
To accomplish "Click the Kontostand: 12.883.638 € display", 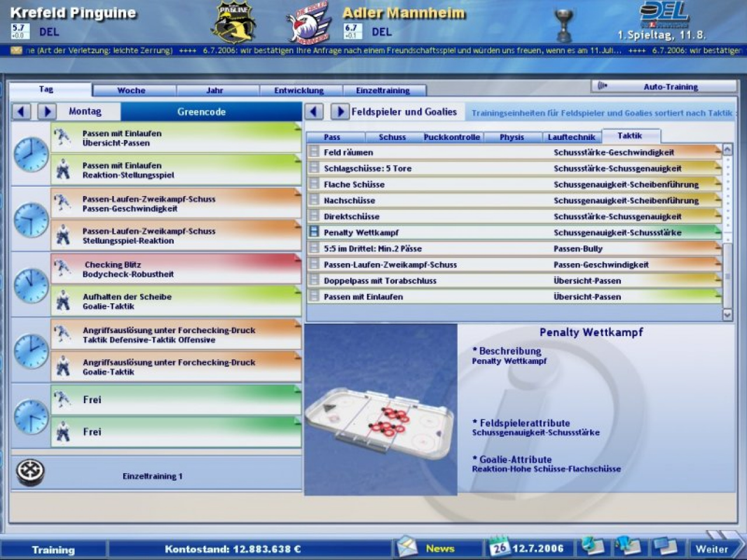I will point(232,549).
